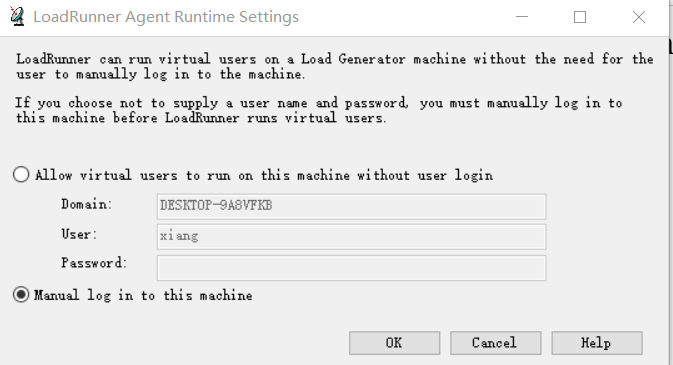The image size is (673, 365).
Task: Close the Agent Runtime Settings window
Action: click(639, 17)
